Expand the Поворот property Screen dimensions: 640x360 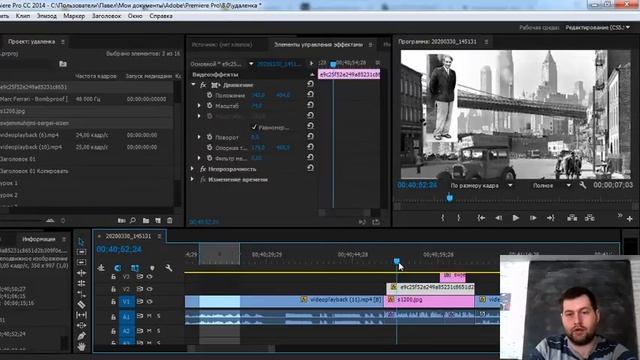point(199,137)
